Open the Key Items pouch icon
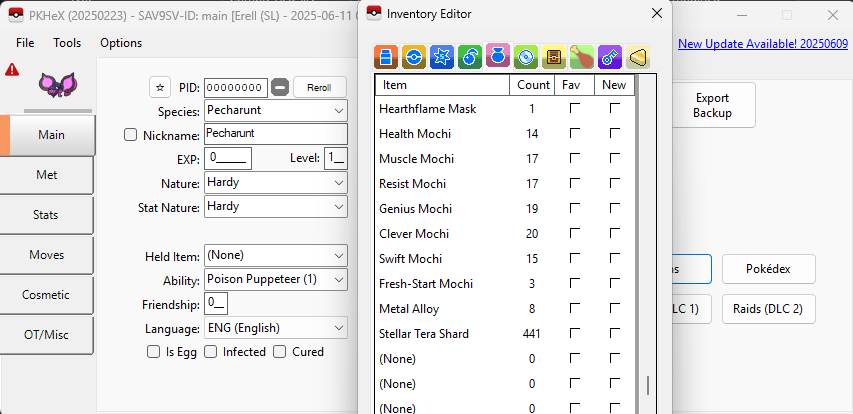Screen dimensions: 853x414 click(x=610, y=57)
